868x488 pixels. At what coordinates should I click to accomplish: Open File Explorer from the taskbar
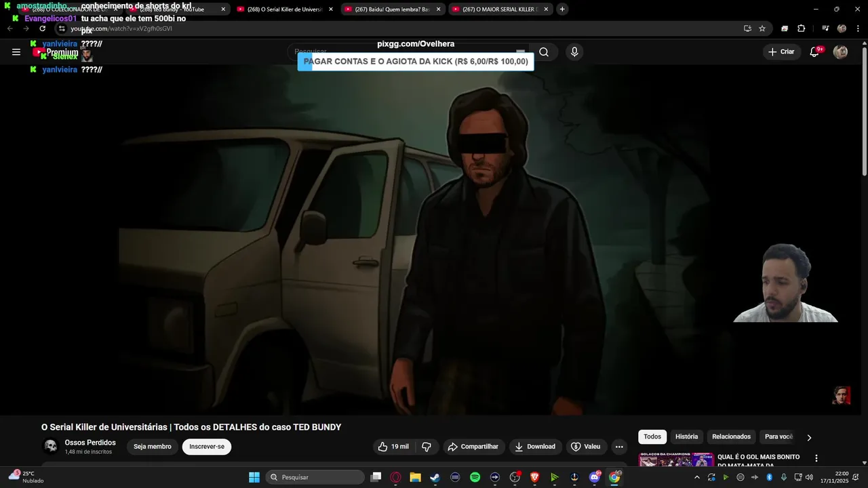[x=416, y=477]
